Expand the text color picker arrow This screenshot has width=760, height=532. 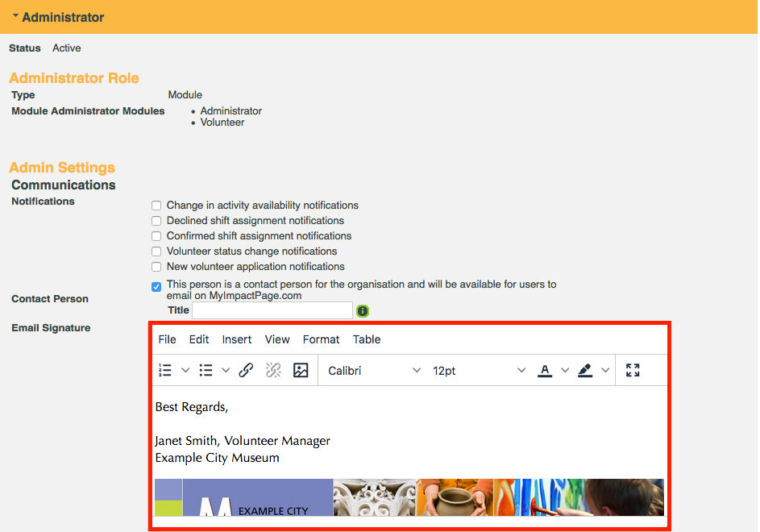565,371
